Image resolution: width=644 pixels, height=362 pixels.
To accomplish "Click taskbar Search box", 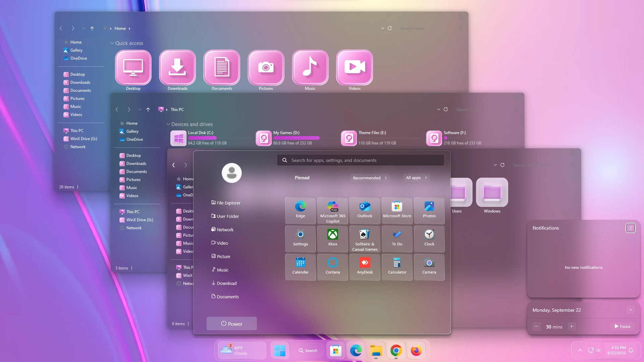I will pos(308,351).
